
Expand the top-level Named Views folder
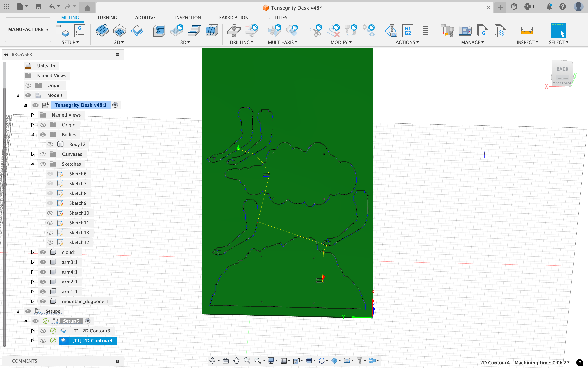18,76
